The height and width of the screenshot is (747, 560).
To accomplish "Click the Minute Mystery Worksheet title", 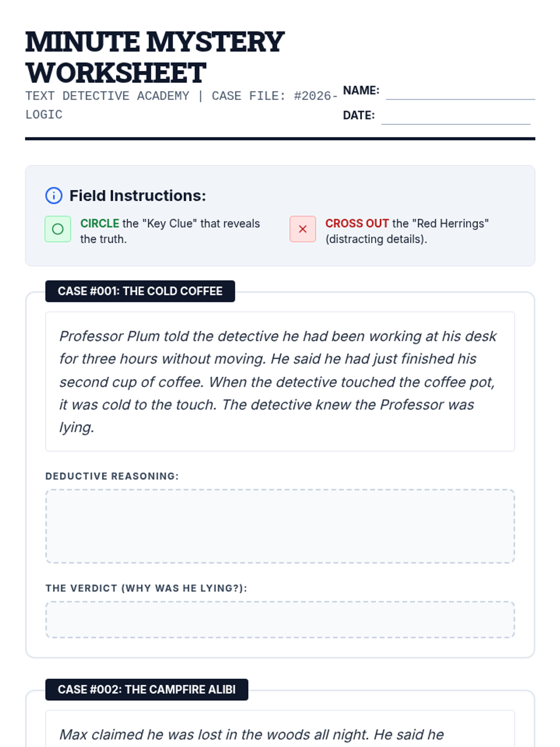I will click(155, 57).
